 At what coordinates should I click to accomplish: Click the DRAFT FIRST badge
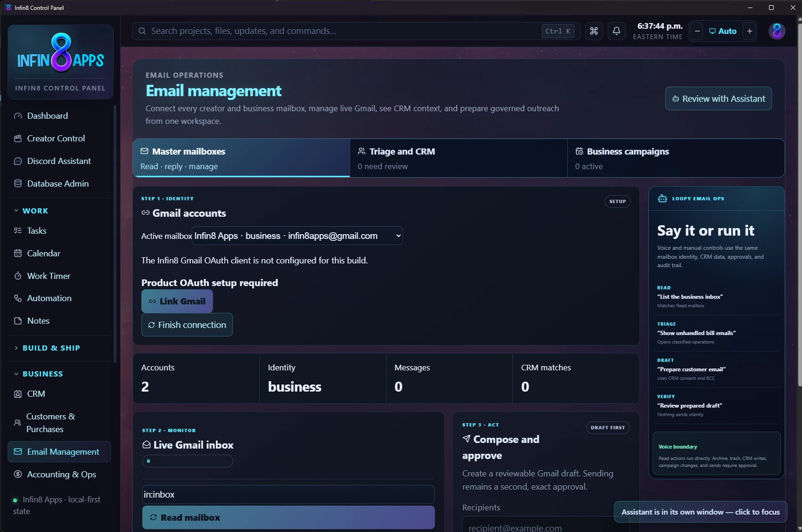607,427
